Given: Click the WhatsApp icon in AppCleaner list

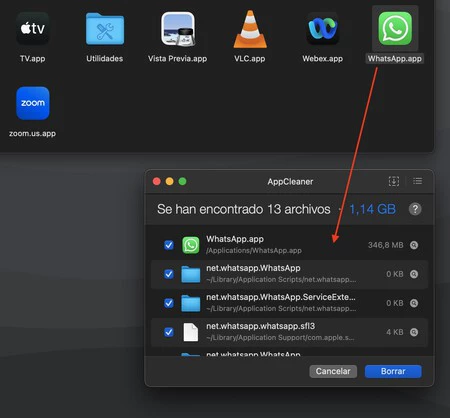Looking at the screenshot, I should [x=191, y=245].
